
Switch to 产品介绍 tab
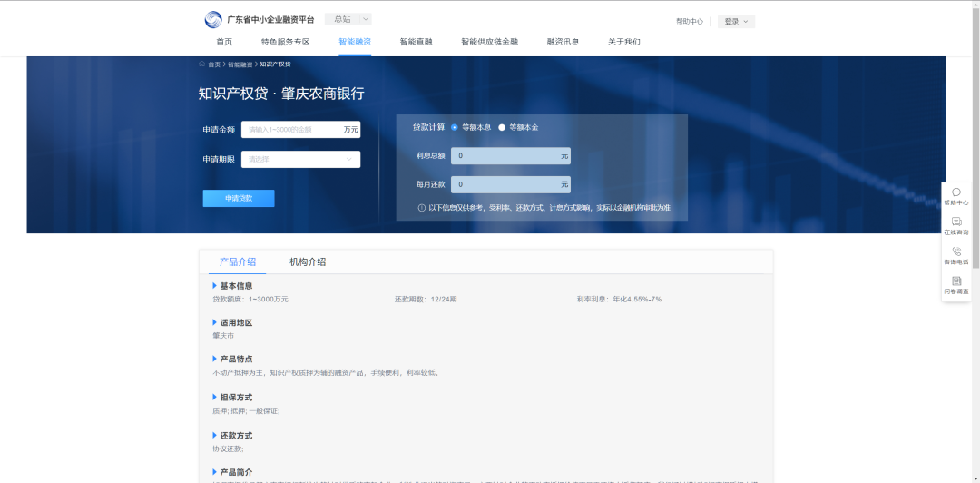click(238, 262)
